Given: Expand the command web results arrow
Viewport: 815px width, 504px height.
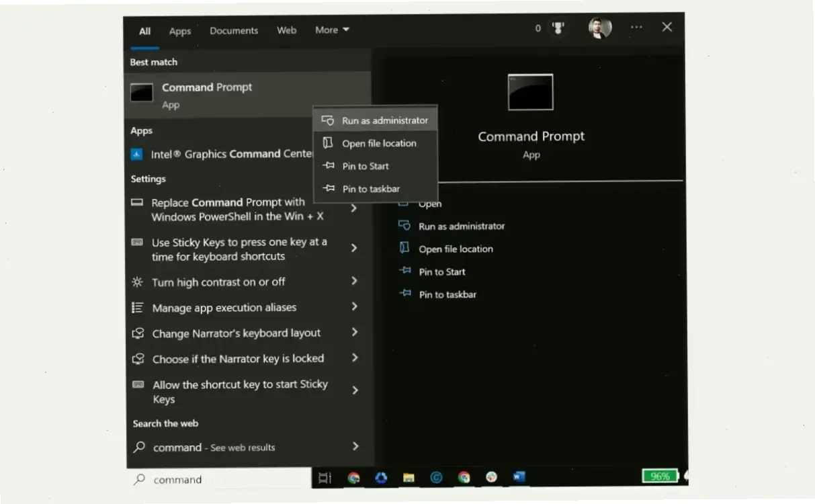Looking at the screenshot, I should click(355, 446).
